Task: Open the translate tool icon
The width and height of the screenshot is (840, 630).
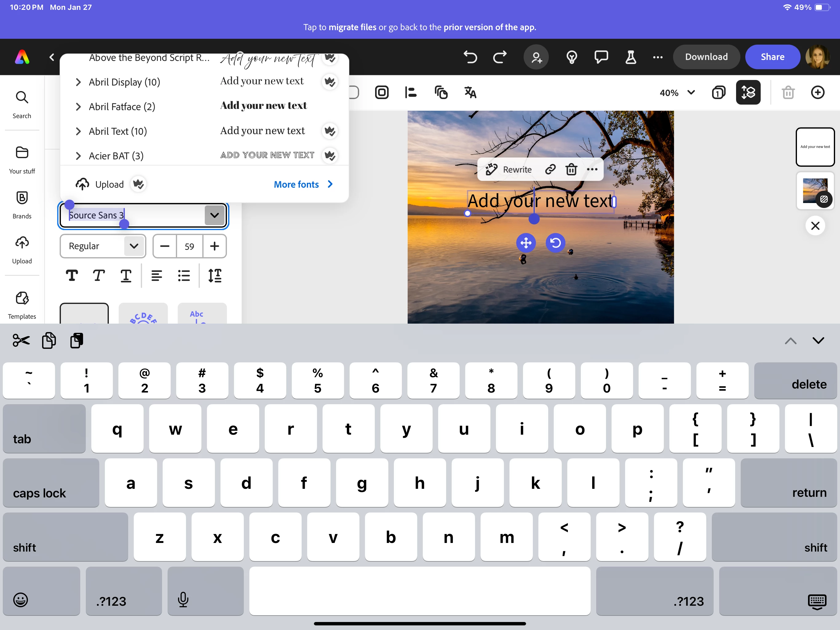Action: point(470,92)
